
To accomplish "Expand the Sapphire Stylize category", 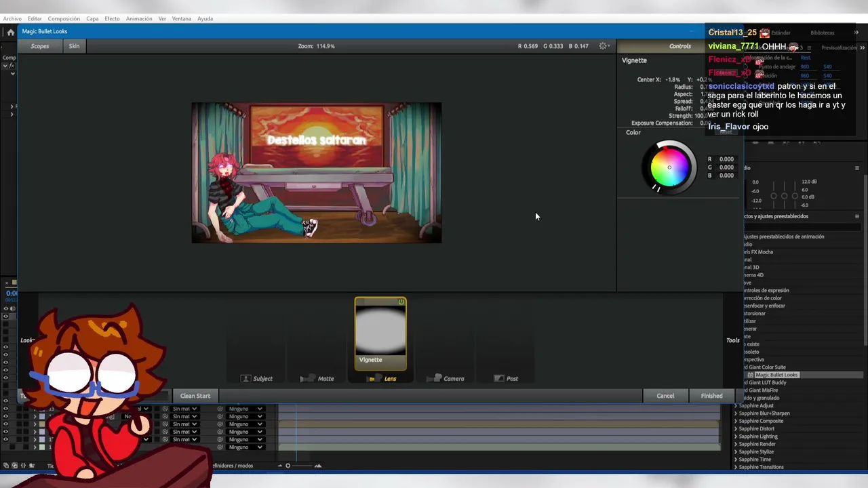I will pos(736,452).
